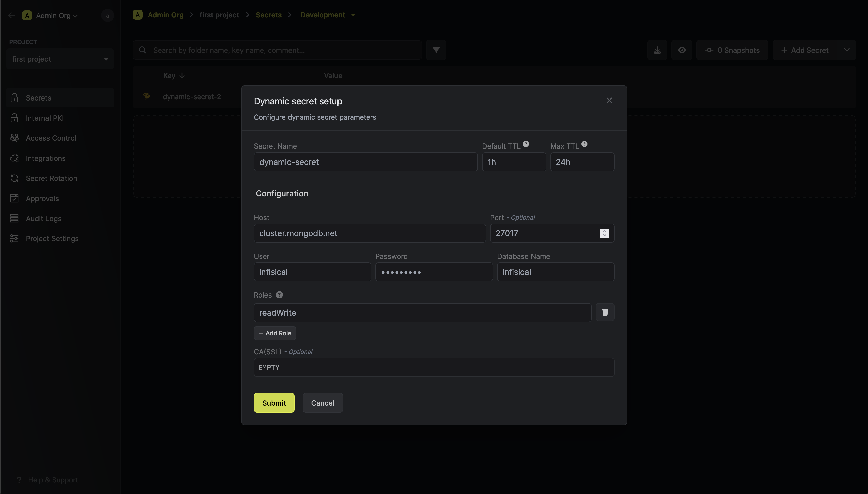The height and width of the screenshot is (494, 868).
Task: Open Project Settings in the sidebar
Action: click(x=60, y=238)
